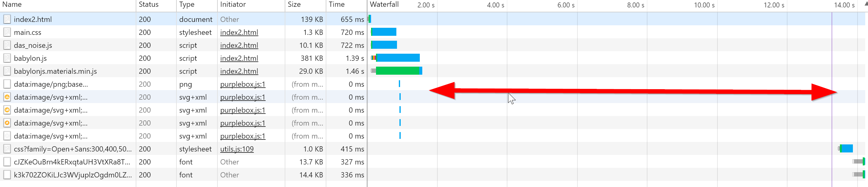Click the k3k702ZOKiLJc3WVjuplzOgdm0LZ font file icon
Screen dimensions: 868x187
(x=7, y=175)
